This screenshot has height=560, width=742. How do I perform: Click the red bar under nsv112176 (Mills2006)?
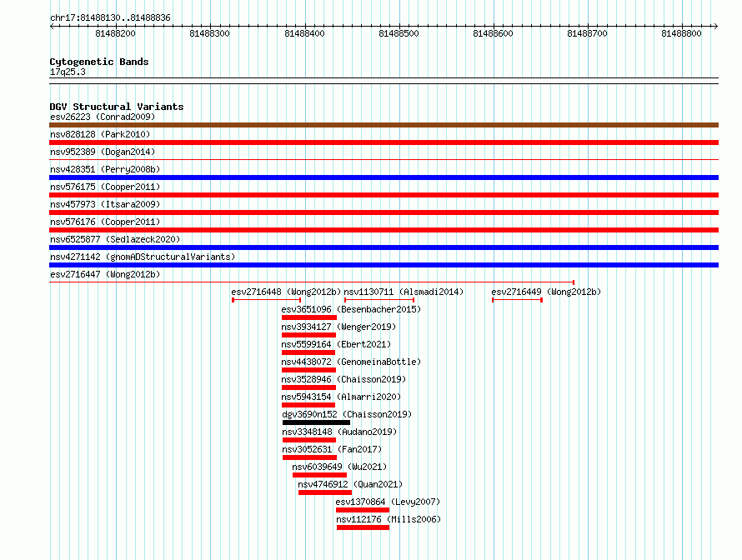click(x=363, y=527)
